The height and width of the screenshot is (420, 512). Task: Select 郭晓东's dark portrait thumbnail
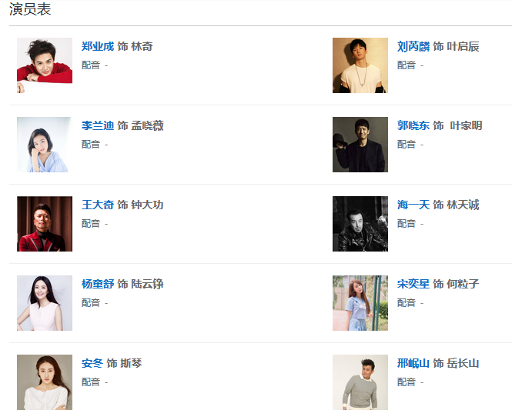point(360,145)
